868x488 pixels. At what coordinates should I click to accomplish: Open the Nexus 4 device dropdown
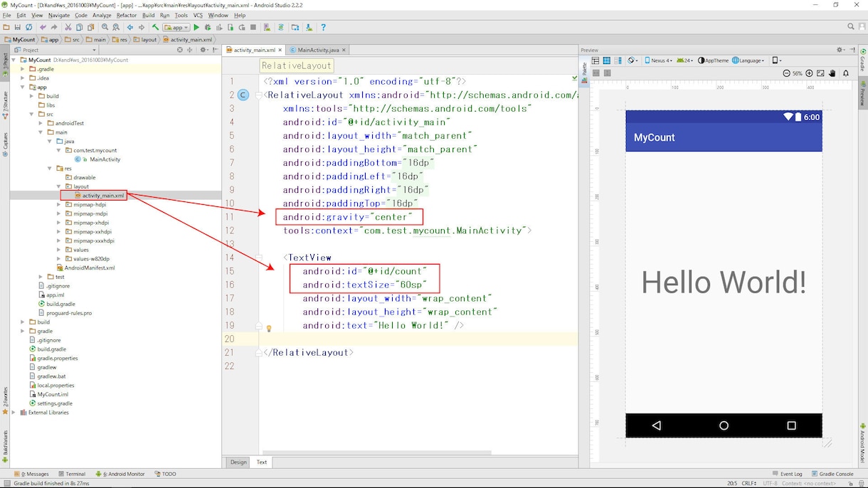(659, 60)
